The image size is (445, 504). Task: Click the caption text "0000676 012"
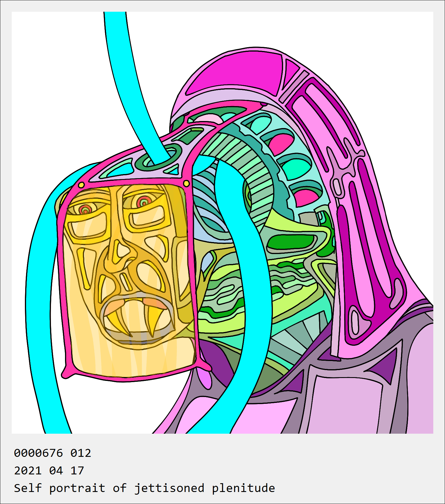click(52, 453)
